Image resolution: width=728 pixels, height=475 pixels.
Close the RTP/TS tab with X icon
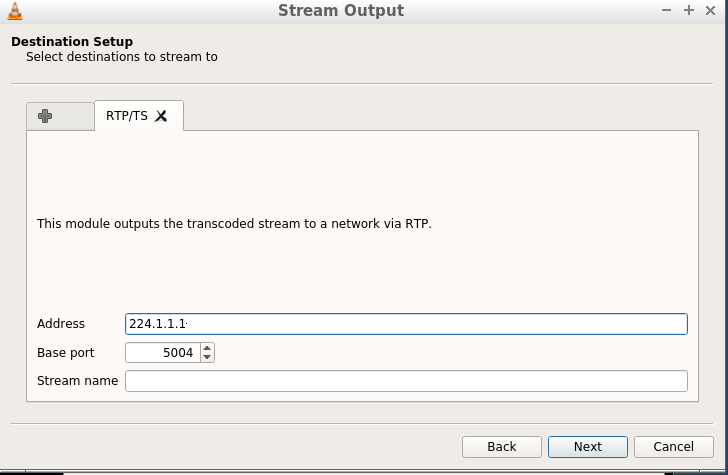click(x=161, y=116)
